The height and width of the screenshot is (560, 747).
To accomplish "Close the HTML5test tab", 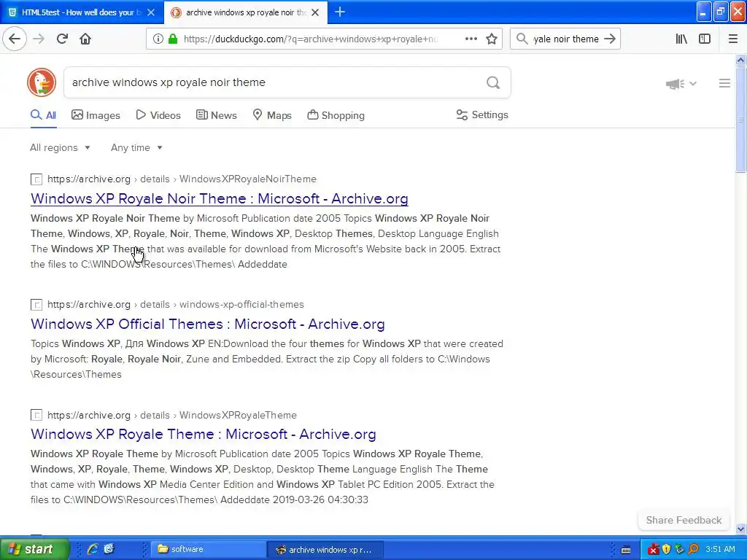I will click(x=151, y=12).
